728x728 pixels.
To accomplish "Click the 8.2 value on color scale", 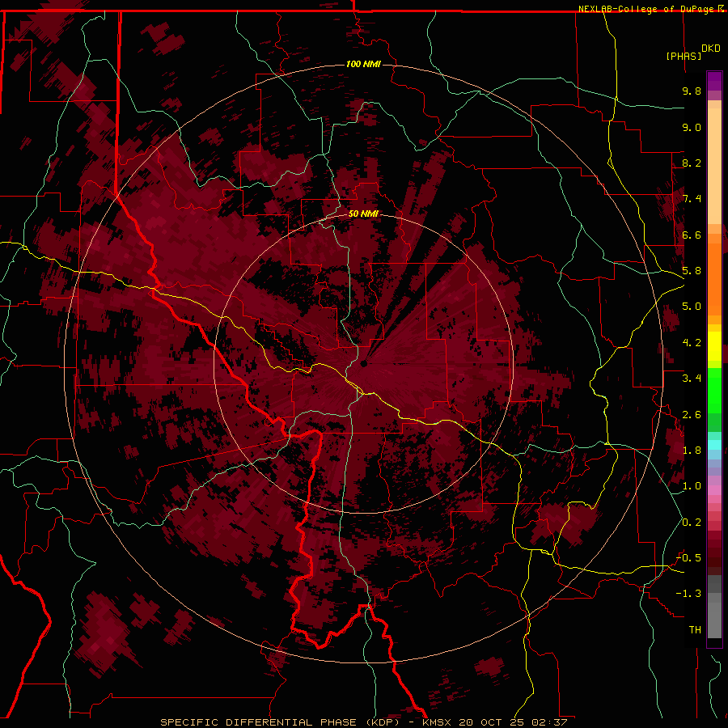I will tap(692, 163).
